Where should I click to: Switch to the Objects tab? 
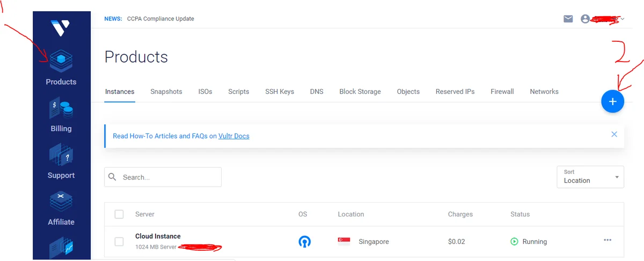(x=408, y=92)
